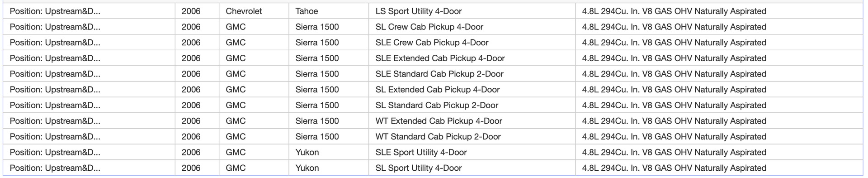
Task: Click the Chevrolet make cell
Action: coord(254,11)
